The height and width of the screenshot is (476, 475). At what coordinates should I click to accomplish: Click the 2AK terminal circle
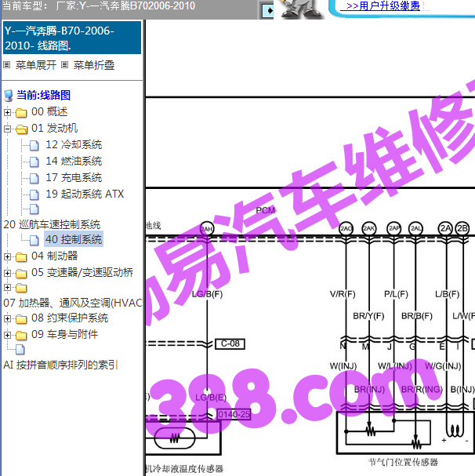(369, 228)
